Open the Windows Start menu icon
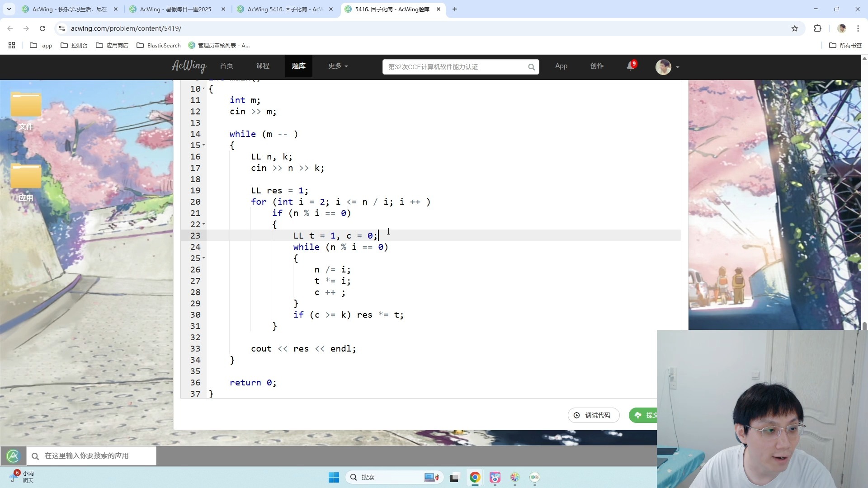Image resolution: width=868 pixels, height=488 pixels. tap(334, 477)
